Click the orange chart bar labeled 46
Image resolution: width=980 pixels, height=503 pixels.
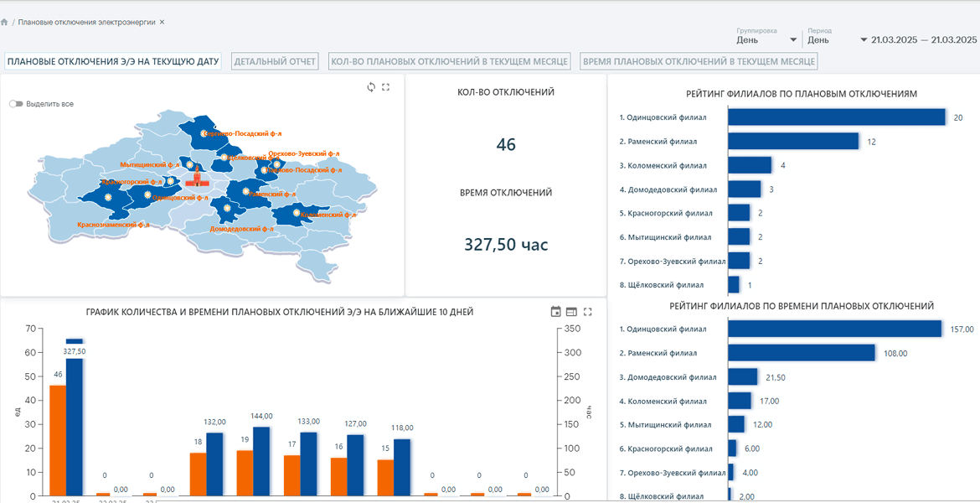pos(58,440)
